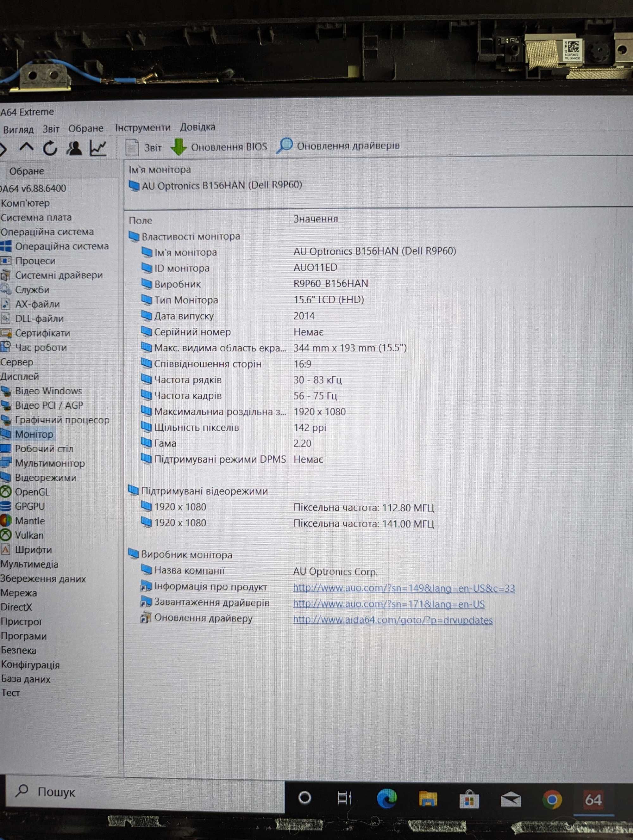Expand the Збереження даних category
The image size is (633, 840).
click(x=43, y=579)
